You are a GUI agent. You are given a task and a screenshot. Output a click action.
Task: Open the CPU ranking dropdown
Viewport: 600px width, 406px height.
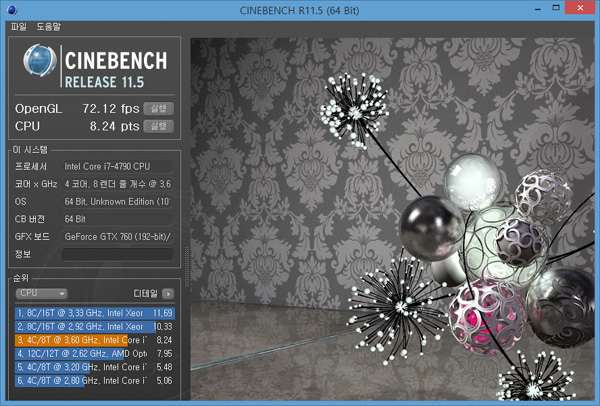pos(41,293)
